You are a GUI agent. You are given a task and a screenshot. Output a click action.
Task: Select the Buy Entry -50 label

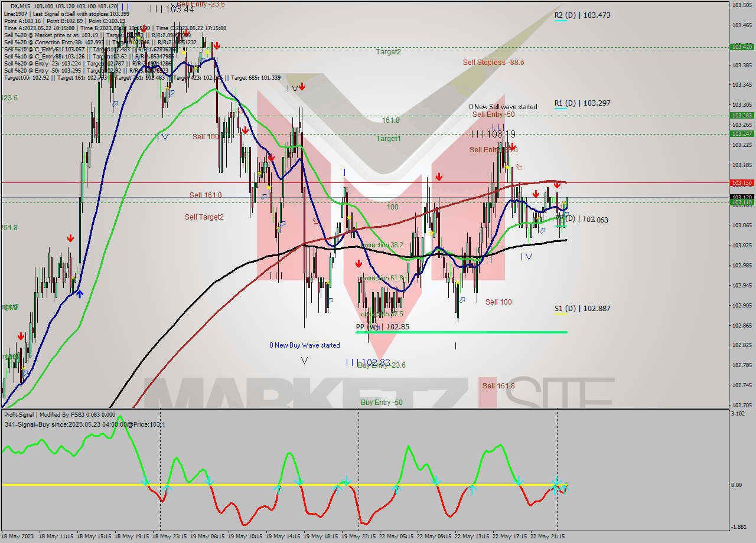(x=382, y=403)
